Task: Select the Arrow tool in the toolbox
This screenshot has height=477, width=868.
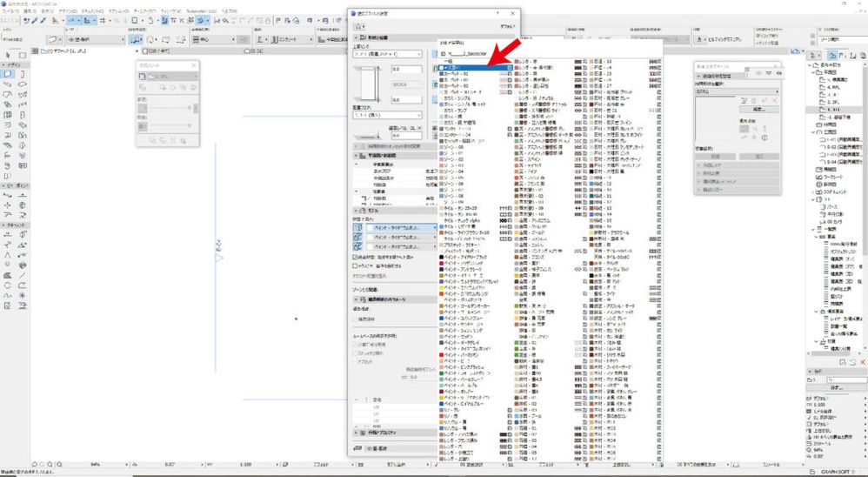Action: tap(8, 55)
